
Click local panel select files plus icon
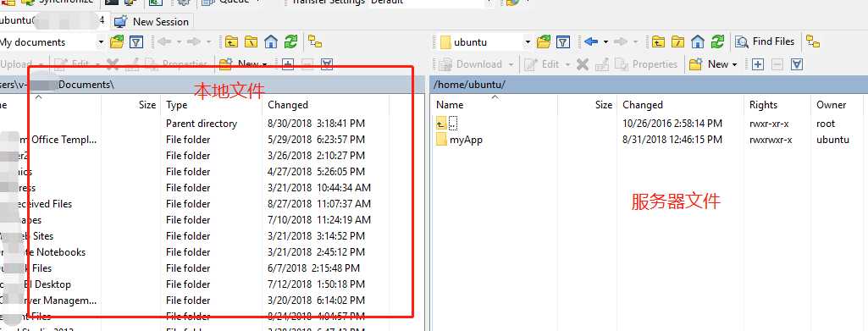[x=287, y=64]
